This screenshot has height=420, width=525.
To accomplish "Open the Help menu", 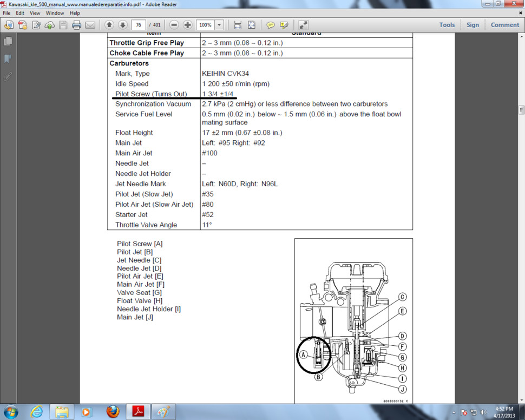I will 75,13.
